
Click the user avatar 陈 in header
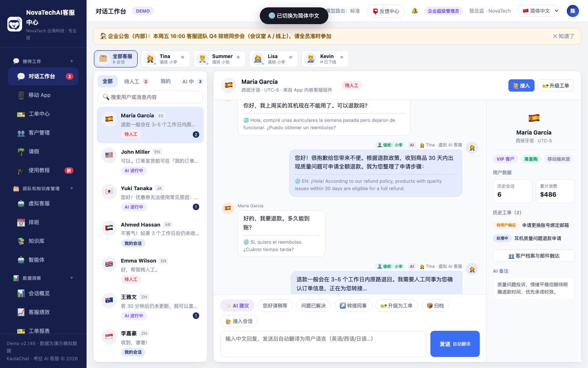(573, 11)
